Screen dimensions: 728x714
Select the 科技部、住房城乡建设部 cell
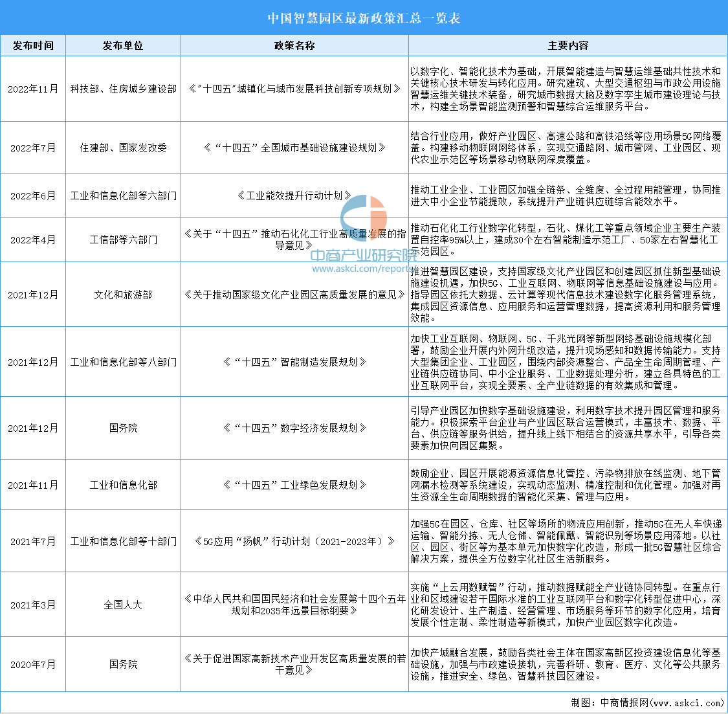point(123,89)
